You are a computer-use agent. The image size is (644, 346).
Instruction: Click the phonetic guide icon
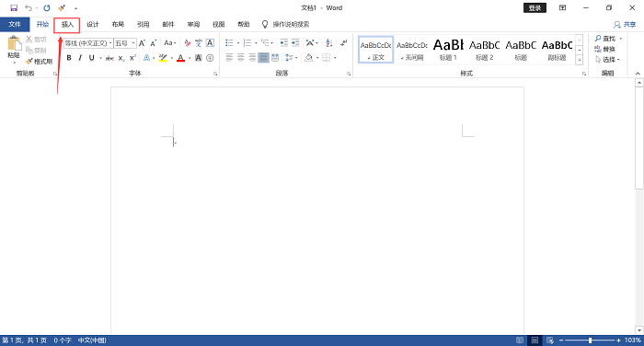coord(199,43)
